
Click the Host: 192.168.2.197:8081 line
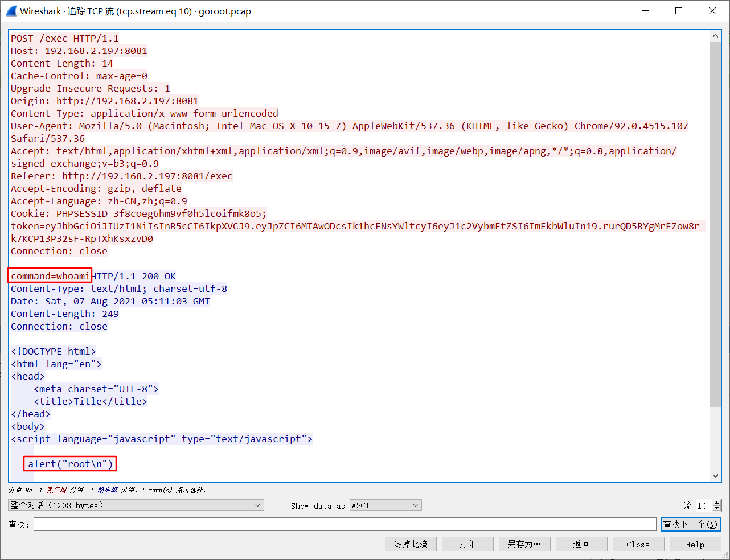[x=79, y=51]
